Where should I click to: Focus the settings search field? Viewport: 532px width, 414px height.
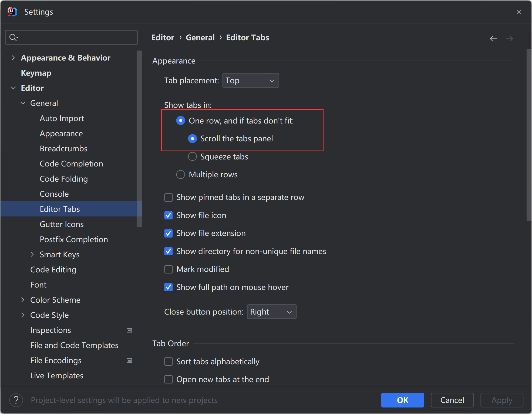click(71, 37)
